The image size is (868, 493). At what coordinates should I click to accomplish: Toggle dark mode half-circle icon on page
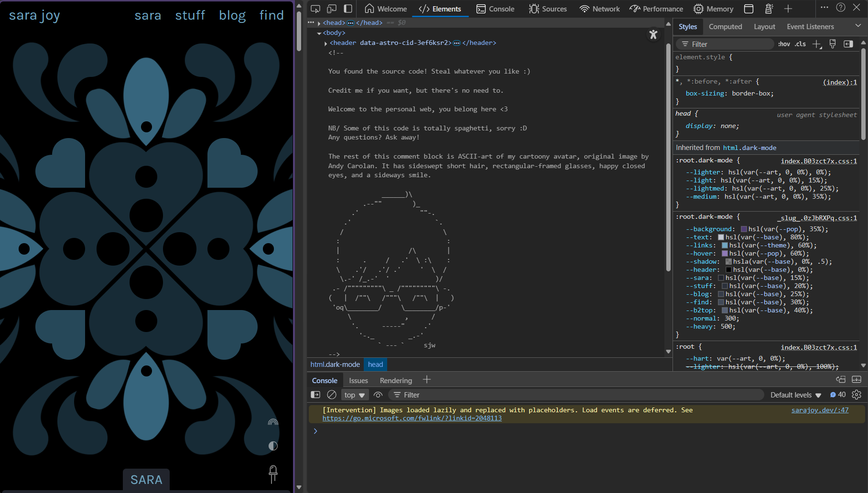(x=273, y=446)
